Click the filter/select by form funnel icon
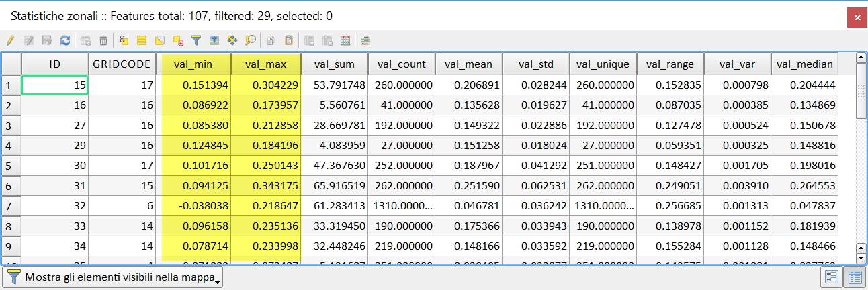868x290 pixels. click(x=196, y=40)
